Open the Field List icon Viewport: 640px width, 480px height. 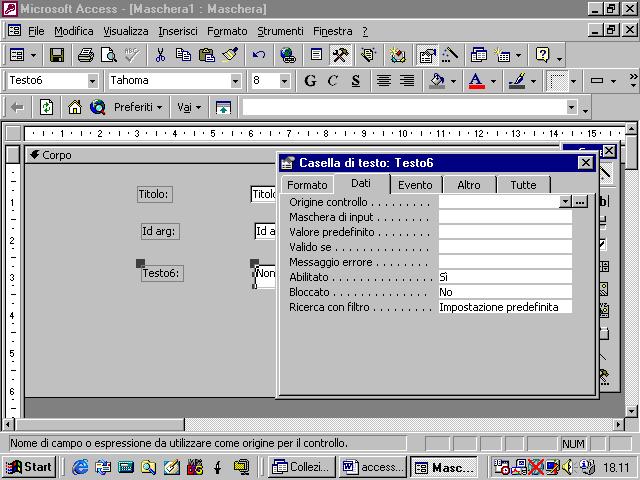pos(316,55)
